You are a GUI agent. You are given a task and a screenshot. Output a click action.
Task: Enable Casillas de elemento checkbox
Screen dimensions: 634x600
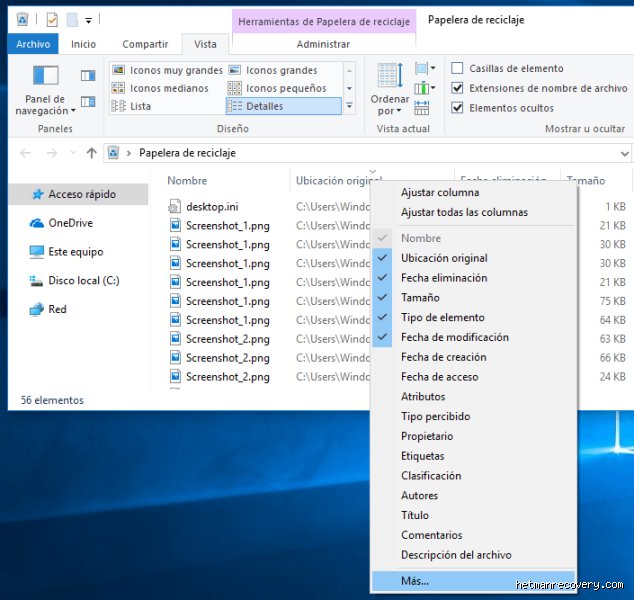coord(457,68)
